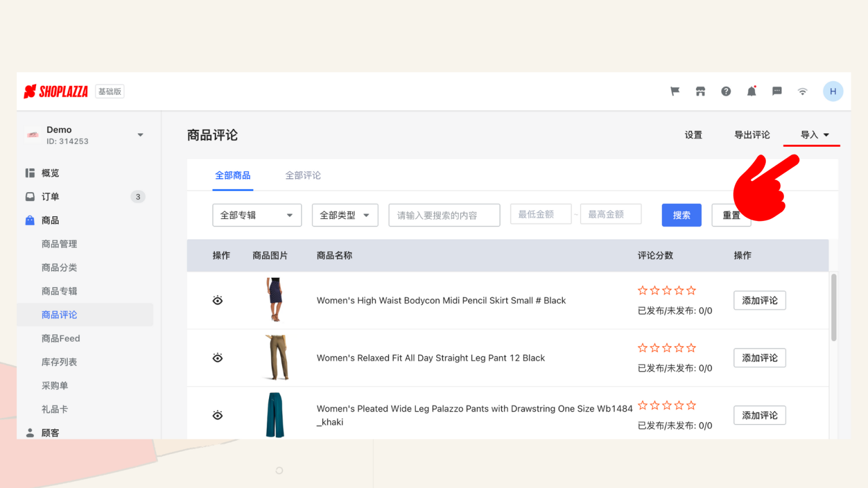868x488 pixels.
Task: Open 设置 for product reviews
Action: pyautogui.click(x=693, y=135)
